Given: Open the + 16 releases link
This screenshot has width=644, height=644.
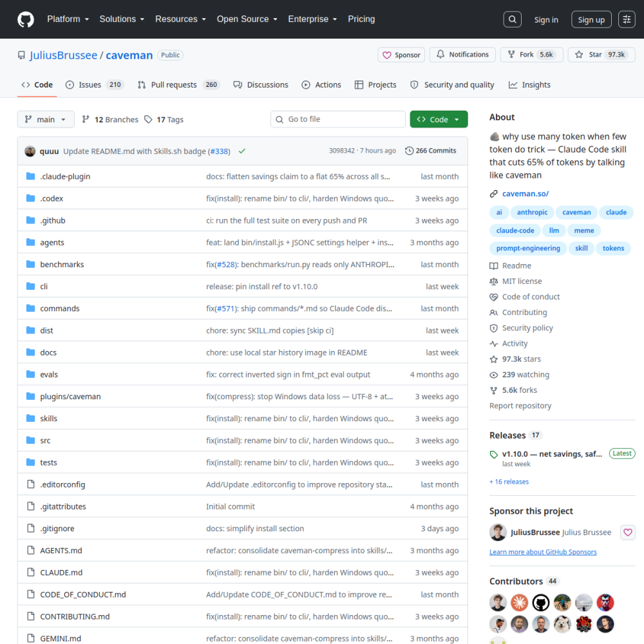Looking at the screenshot, I should coord(509,481).
